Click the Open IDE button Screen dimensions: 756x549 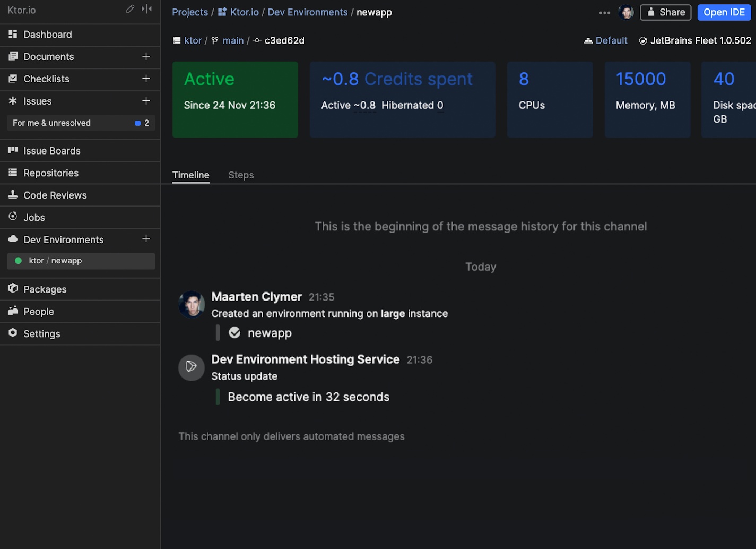click(x=724, y=12)
